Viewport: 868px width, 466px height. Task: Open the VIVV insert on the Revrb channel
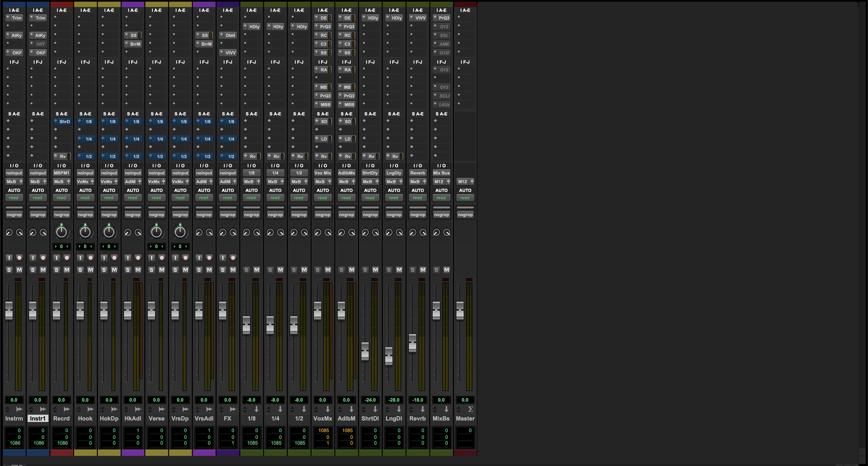pos(418,18)
